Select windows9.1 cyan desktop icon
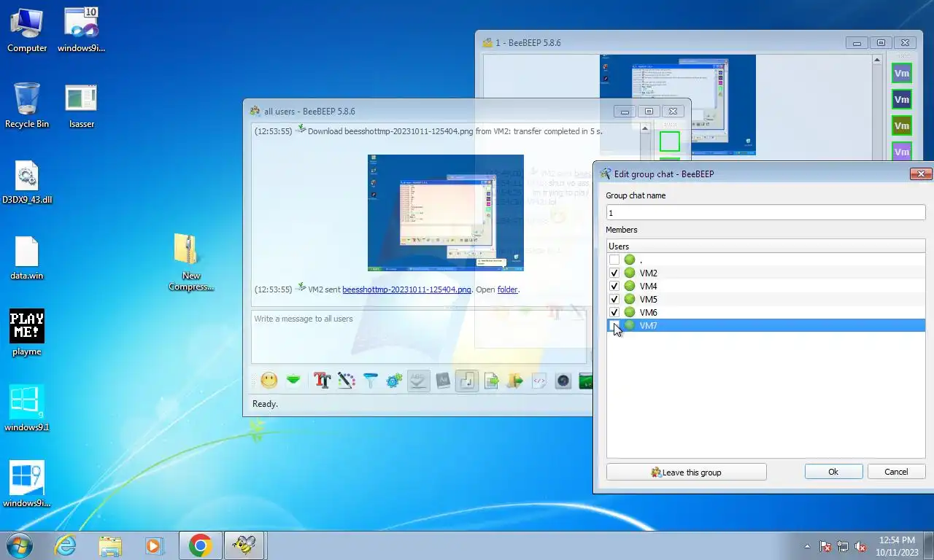Screen dimensions: 934x560 27,409
